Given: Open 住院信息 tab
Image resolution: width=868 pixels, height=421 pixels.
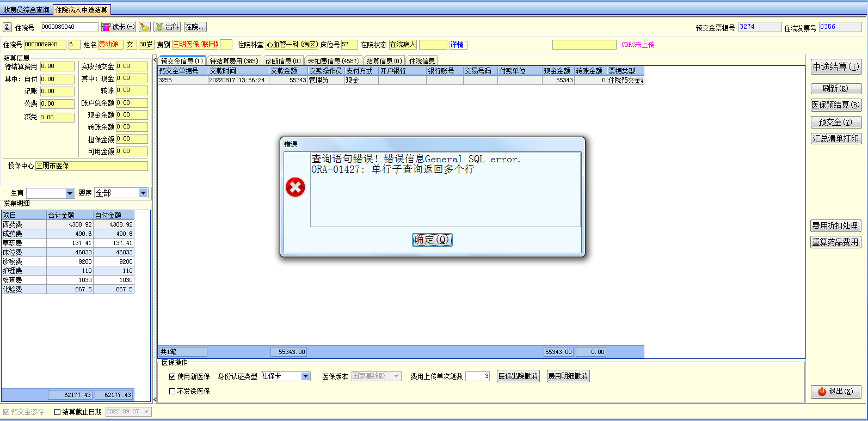Looking at the screenshot, I should click(422, 61).
